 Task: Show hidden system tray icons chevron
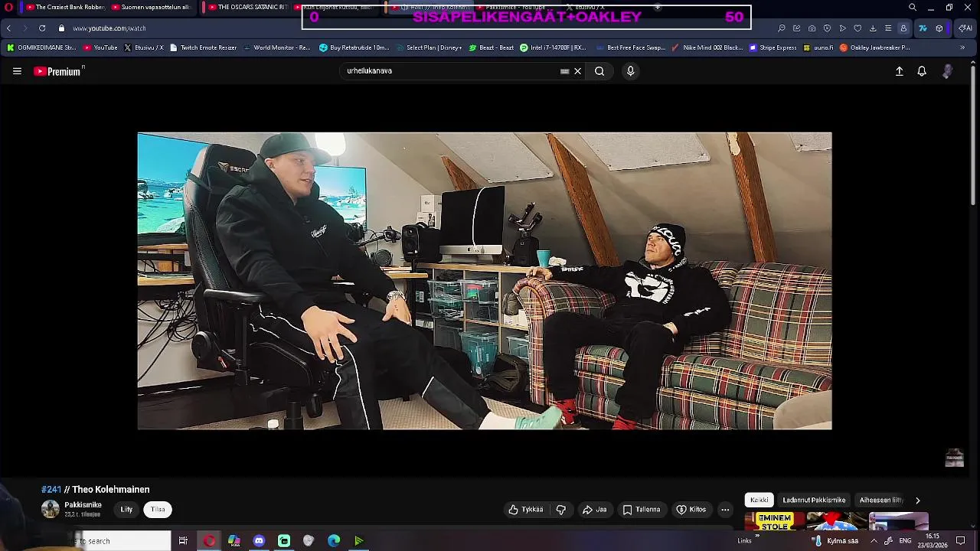point(874,541)
